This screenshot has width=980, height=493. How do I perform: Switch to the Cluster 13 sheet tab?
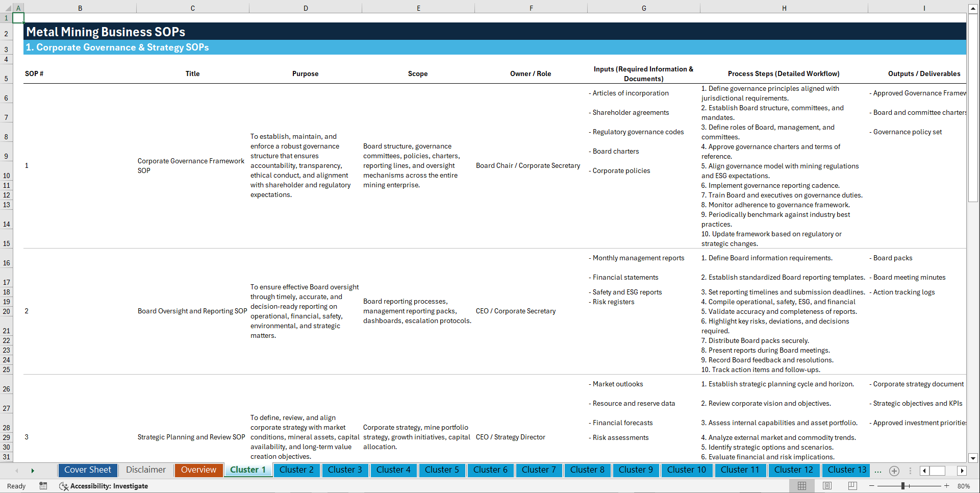click(x=846, y=470)
